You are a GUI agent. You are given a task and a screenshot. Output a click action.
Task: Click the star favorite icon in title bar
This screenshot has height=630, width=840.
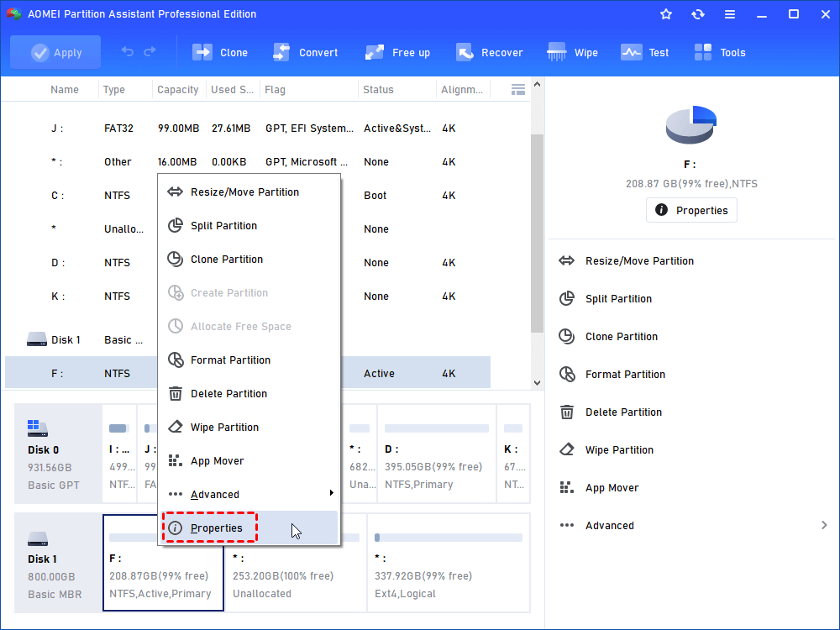[x=666, y=14]
